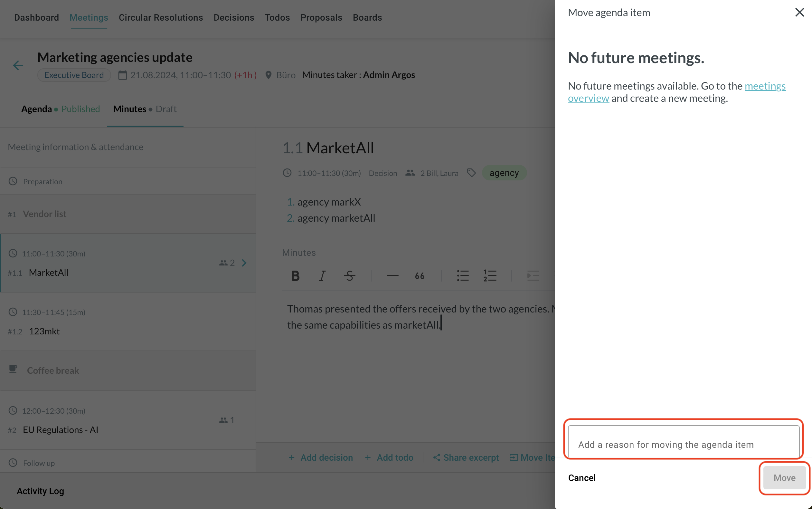Apply italic formatting in minutes toolbar
Image resolution: width=812 pixels, height=509 pixels.
[322, 276]
